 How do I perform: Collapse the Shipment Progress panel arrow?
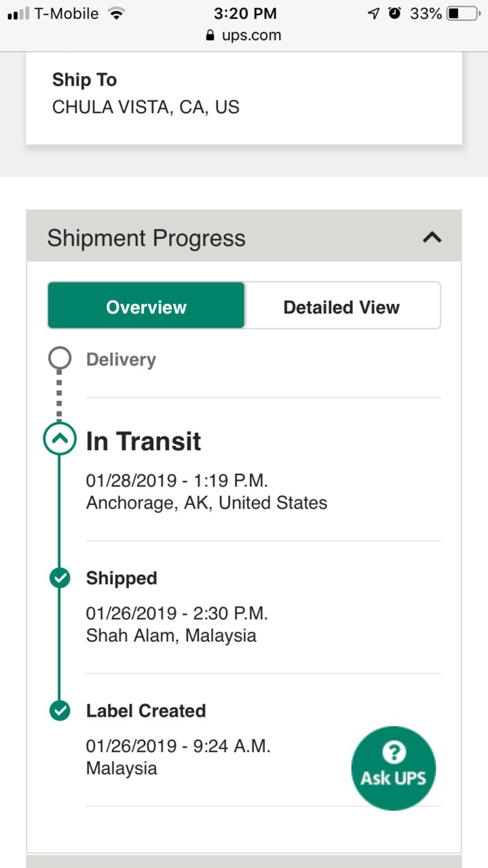(x=432, y=238)
